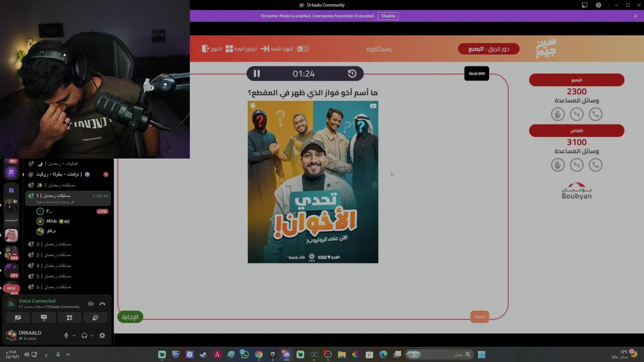The height and width of the screenshot is (362, 644).
Task: Click الرجوع للوحة to return to board
Action: tap(241, 49)
